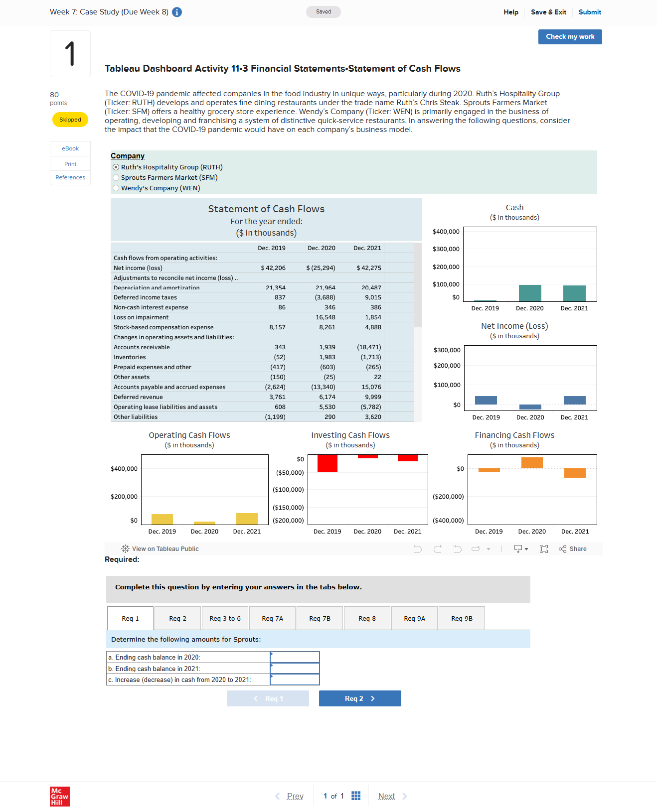
Task: Open the eBook link
Action: (x=70, y=148)
